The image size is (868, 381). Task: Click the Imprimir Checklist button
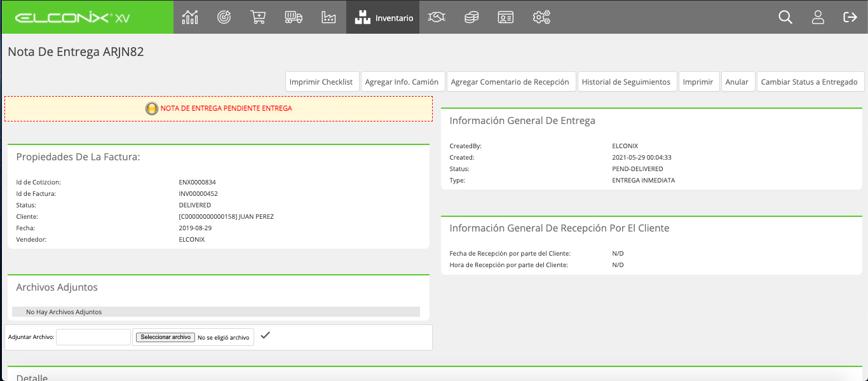322,82
